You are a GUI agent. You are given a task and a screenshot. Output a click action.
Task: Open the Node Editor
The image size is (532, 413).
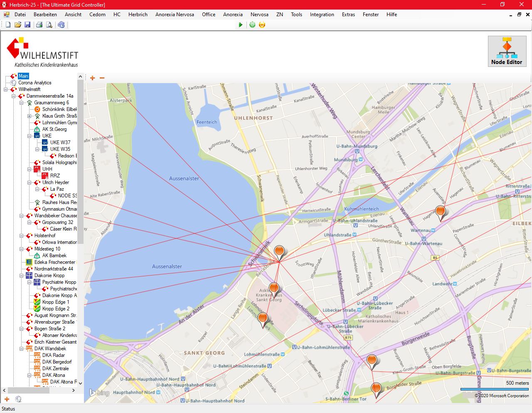coord(507,51)
